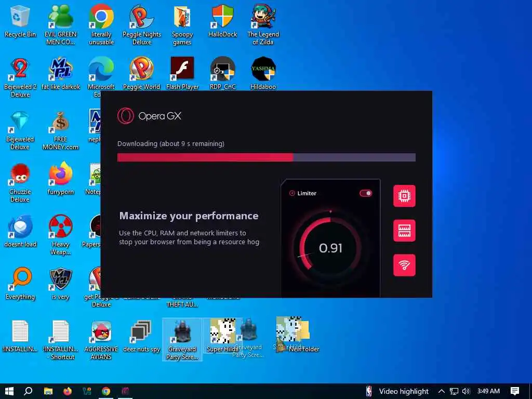Select the 'doesnt load' Thunderbird shortcut

20,232
